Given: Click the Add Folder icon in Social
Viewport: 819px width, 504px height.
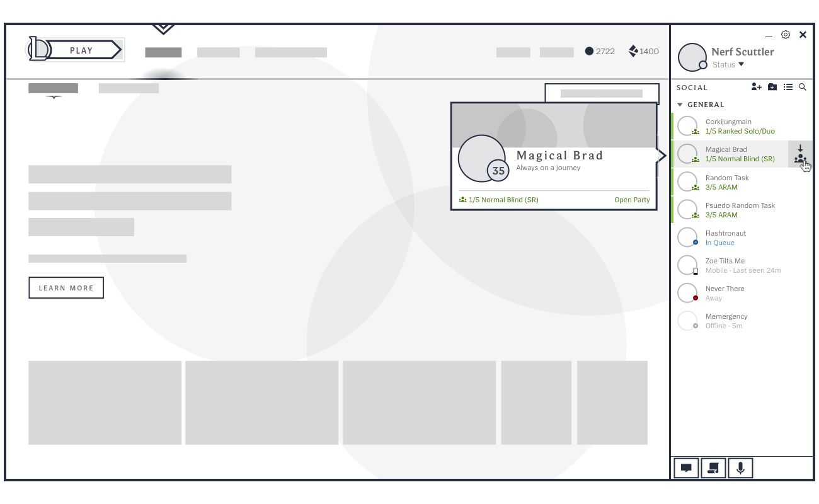Looking at the screenshot, I should click(x=772, y=87).
